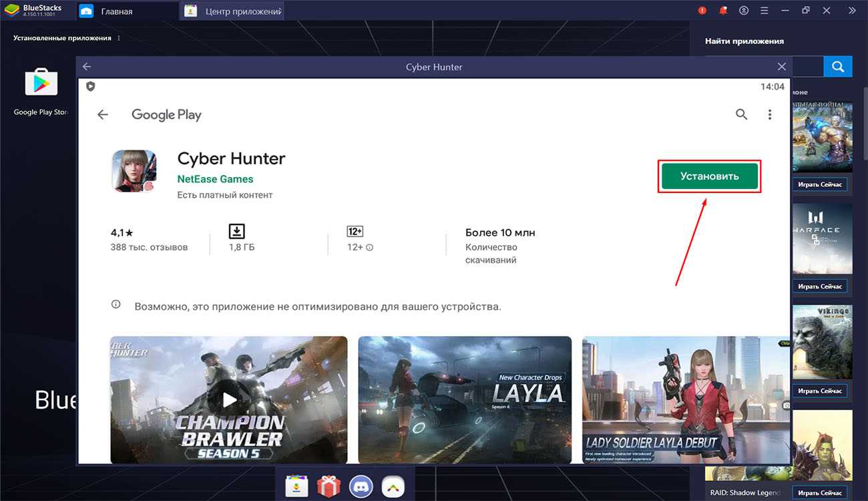Viewport: 868px width, 501px height.
Task: Click the back arrow in Cyber Hunter titlebar
Action: tap(87, 67)
